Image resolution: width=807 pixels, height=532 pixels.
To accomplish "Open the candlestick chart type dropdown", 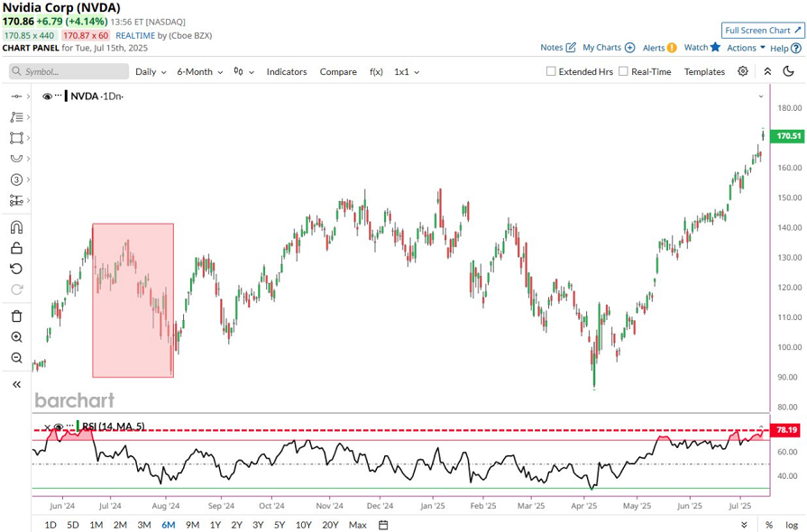I will [x=244, y=71].
